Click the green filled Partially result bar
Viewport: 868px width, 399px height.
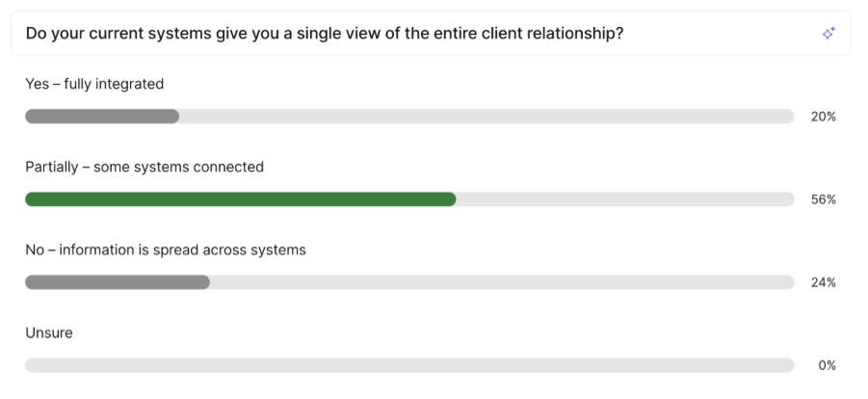pyautogui.click(x=241, y=199)
